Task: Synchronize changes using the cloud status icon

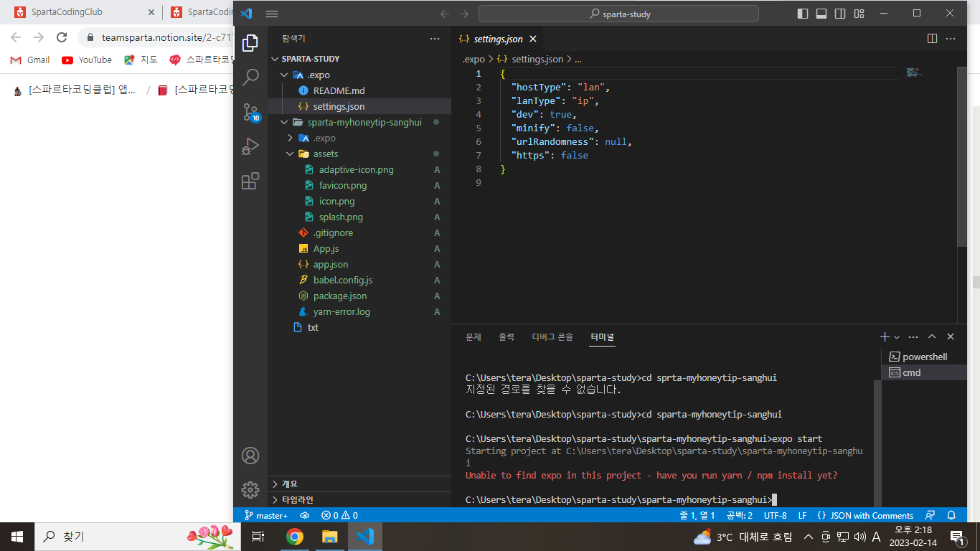Action: 305,515
